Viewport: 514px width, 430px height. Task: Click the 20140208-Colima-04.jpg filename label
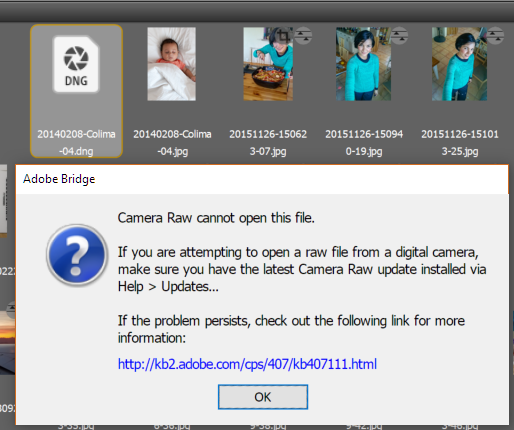(x=172, y=143)
